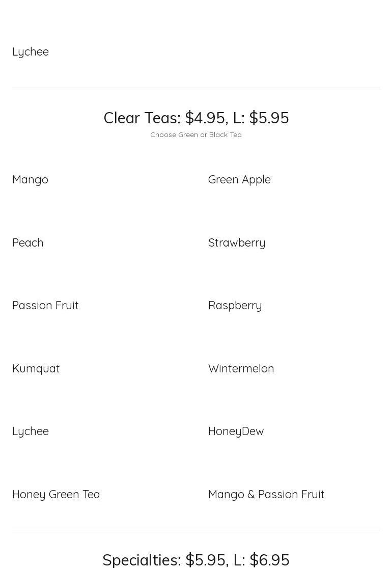Click the Specialties section title text
Screen dimensions: 392x568
pyautogui.click(x=141, y=559)
